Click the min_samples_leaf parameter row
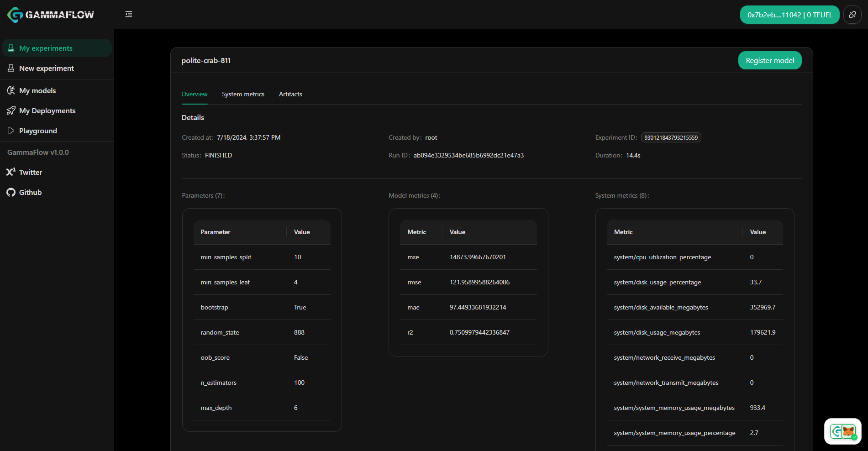The image size is (868, 451). 262,282
